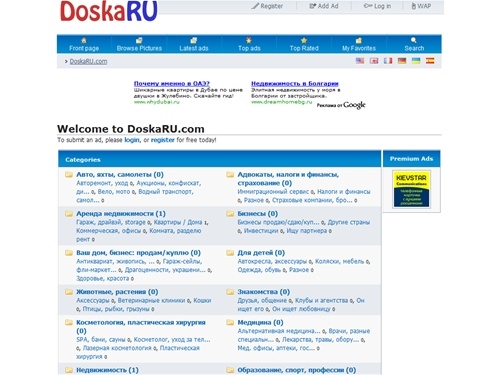
Task: Open subcategory Птицы, рыбки, грызуны
Action: [116, 309]
